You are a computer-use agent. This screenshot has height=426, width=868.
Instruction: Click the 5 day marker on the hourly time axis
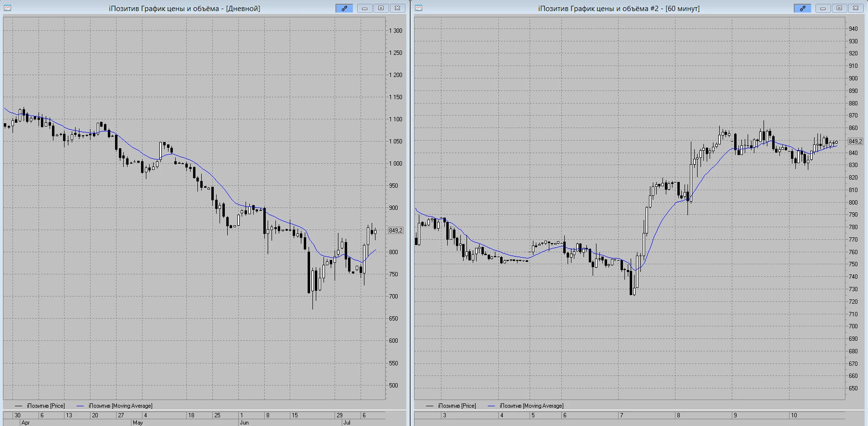[533, 415]
